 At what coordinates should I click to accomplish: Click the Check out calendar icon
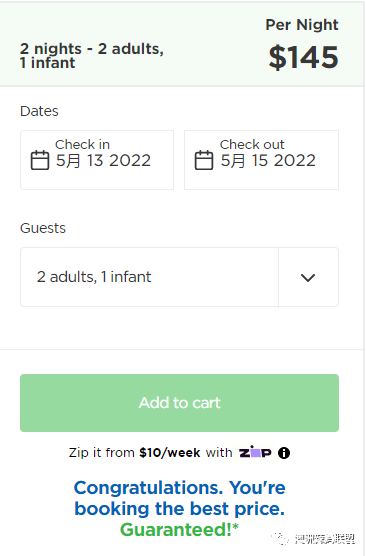click(204, 160)
